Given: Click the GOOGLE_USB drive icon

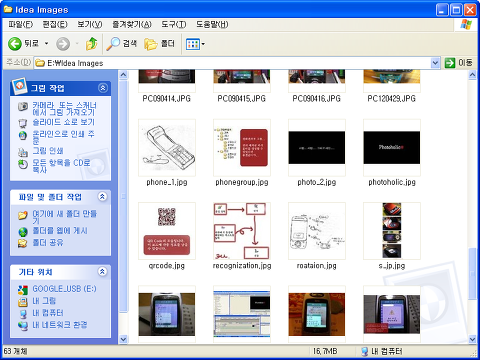Looking at the screenshot, I should click(23, 290).
